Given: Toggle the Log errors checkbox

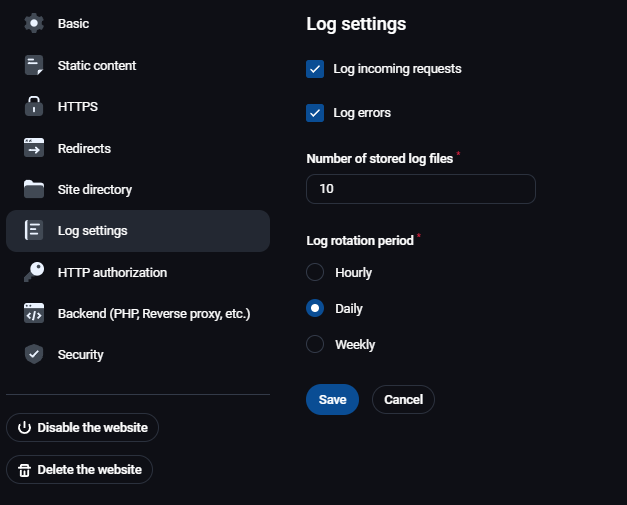Looking at the screenshot, I should pyautogui.click(x=315, y=113).
